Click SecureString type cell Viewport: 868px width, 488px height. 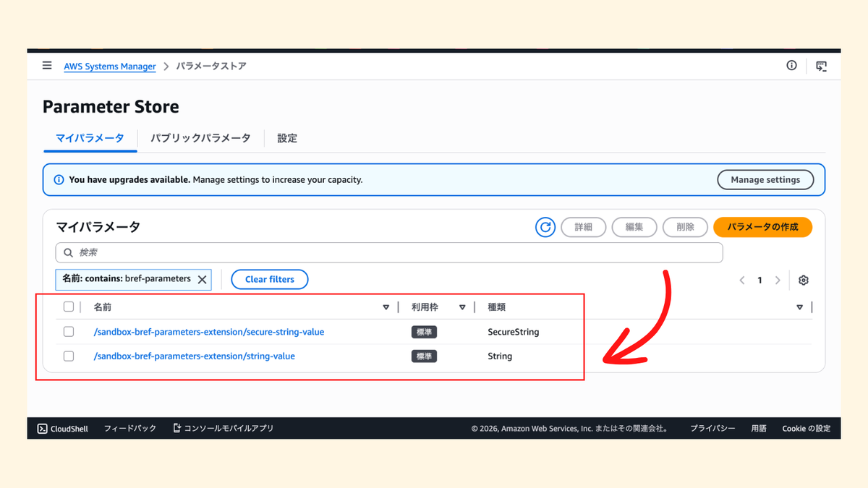click(x=514, y=332)
